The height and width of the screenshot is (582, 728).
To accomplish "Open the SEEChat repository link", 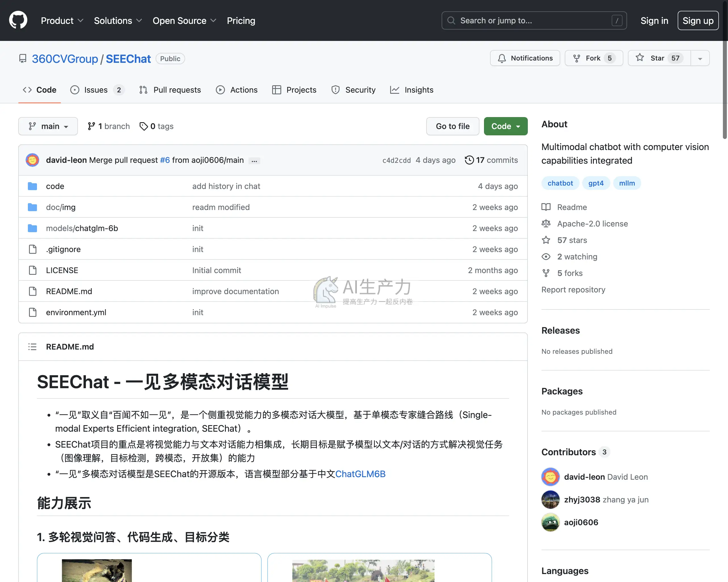I will coord(128,59).
